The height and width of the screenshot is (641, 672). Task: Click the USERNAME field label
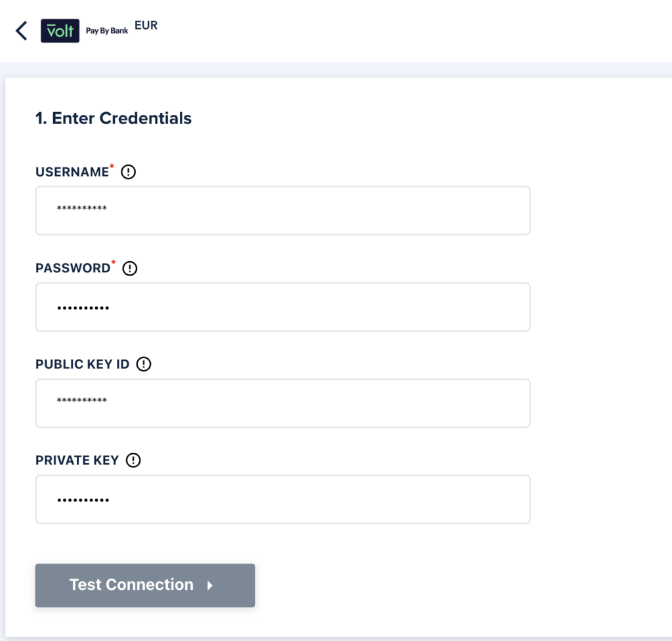click(x=72, y=173)
